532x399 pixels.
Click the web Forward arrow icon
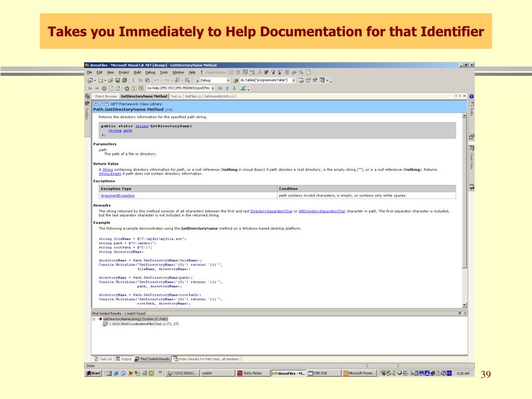click(x=97, y=88)
